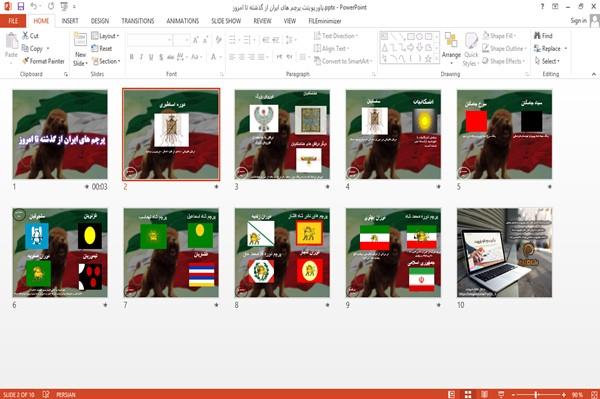Click the Align Text button
The height and width of the screenshot is (399, 600).
click(331, 49)
